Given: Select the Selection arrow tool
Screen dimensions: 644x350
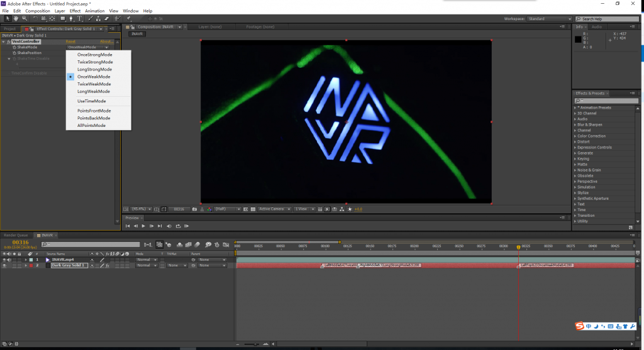Looking at the screenshot, I should click(x=8, y=18).
